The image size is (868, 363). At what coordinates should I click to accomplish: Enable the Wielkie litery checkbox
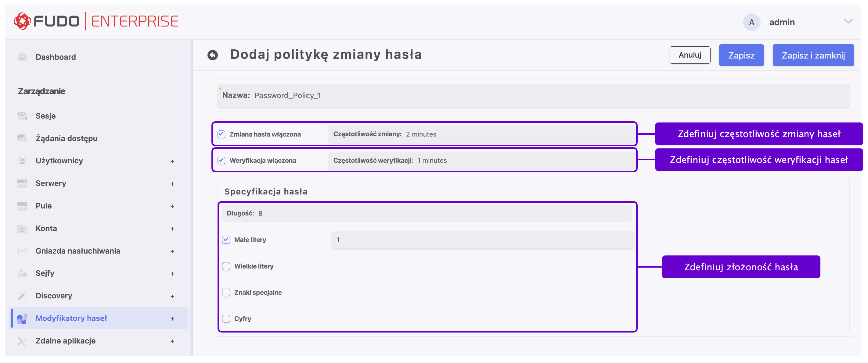226,266
